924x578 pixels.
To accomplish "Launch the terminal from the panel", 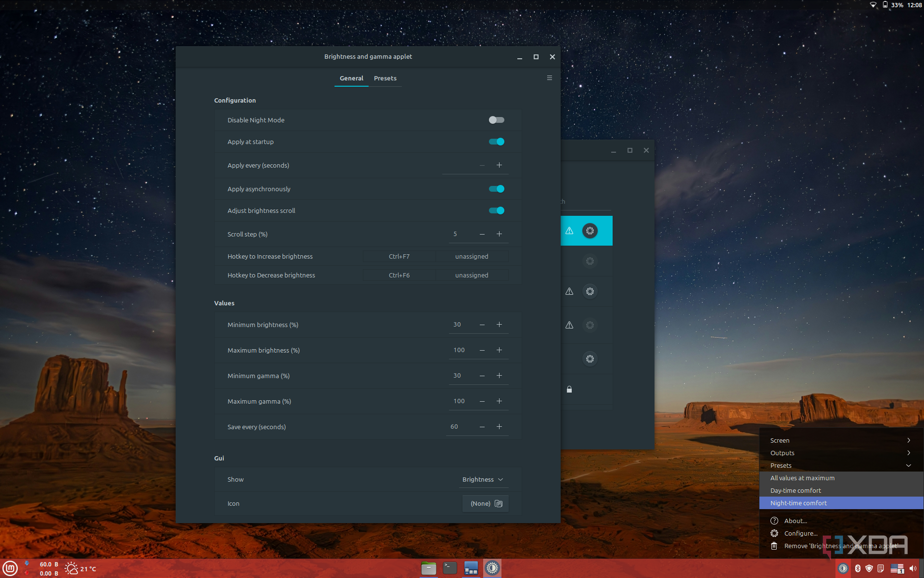I will coord(449,568).
